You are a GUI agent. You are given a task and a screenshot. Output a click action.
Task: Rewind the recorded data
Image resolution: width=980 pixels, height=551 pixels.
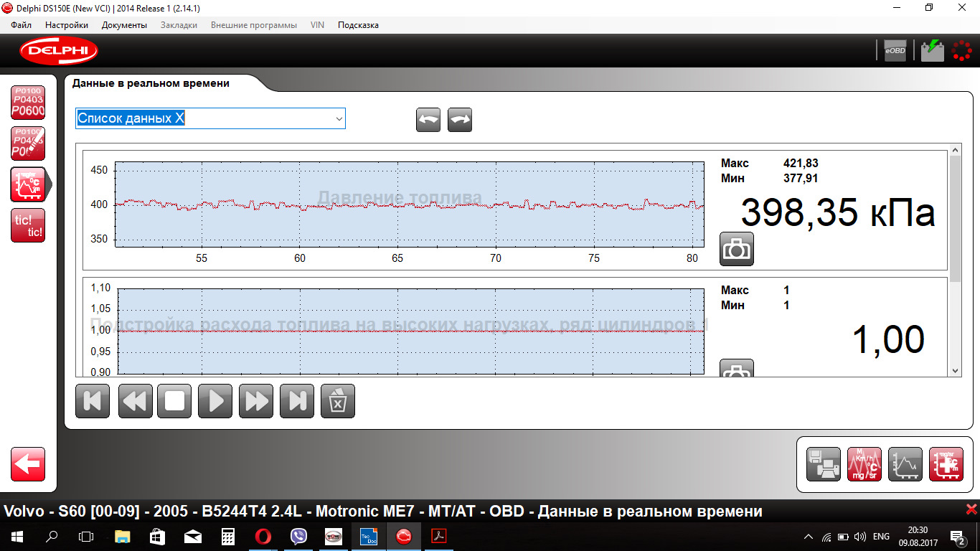click(134, 401)
